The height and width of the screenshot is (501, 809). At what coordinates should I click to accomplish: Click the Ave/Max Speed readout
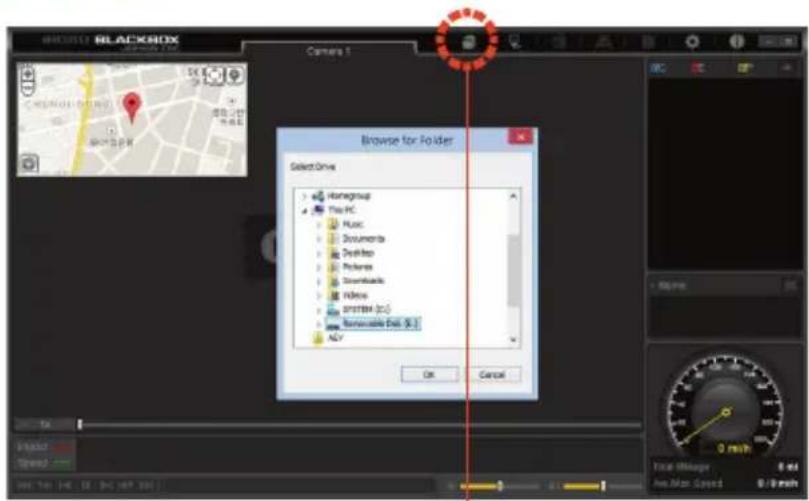pos(726,483)
